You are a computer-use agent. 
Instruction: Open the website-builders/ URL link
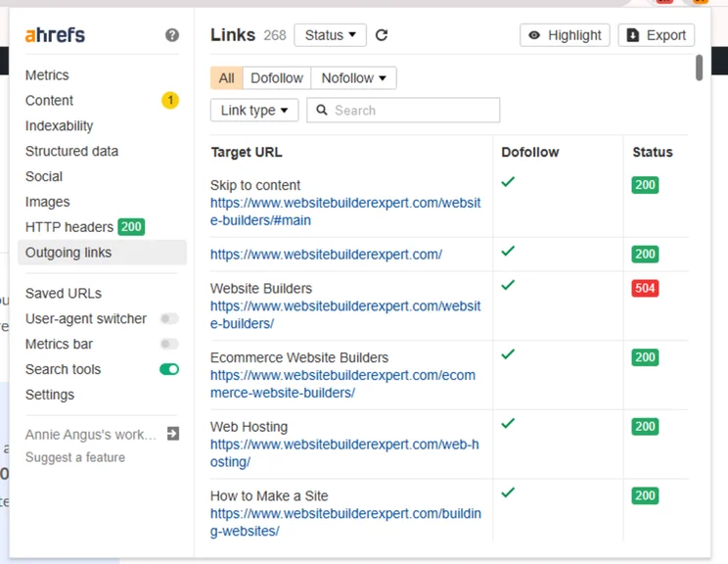pyautogui.click(x=345, y=314)
